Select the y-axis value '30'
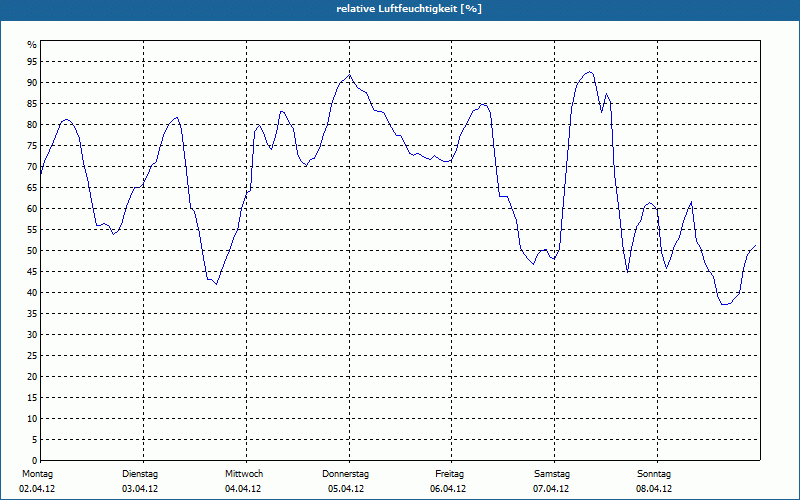 coord(32,335)
